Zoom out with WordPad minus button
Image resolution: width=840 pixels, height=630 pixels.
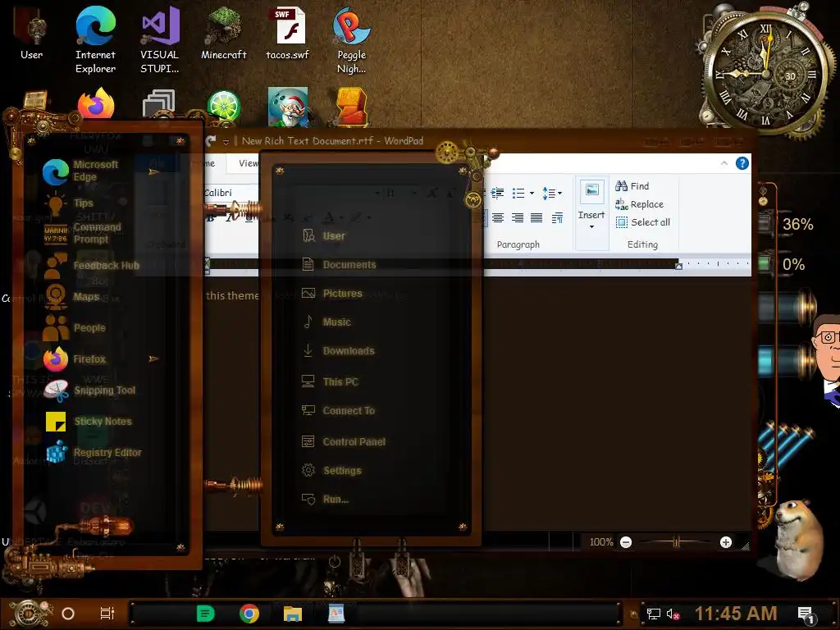click(x=626, y=542)
